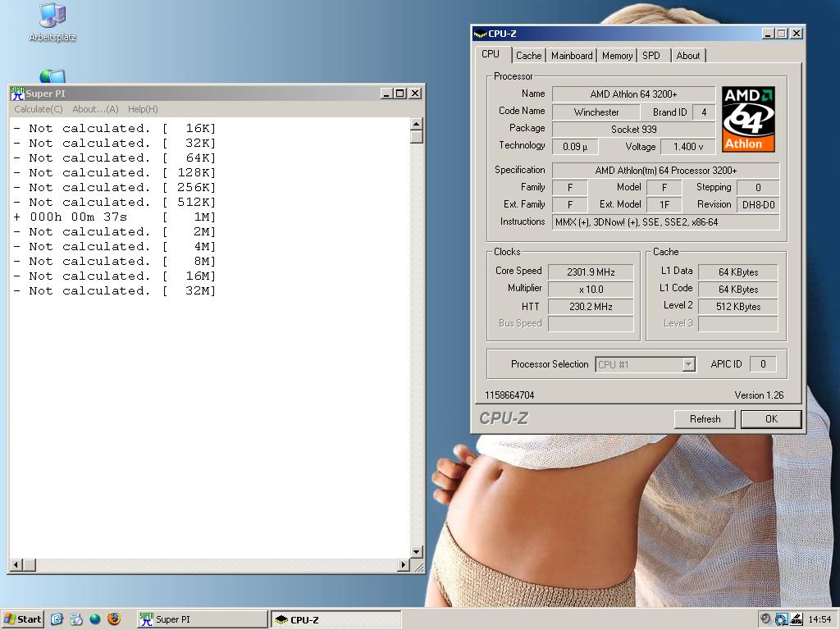Open Calculate(C) menu in Super PI
Viewport: 840px width, 630px height.
(x=39, y=109)
